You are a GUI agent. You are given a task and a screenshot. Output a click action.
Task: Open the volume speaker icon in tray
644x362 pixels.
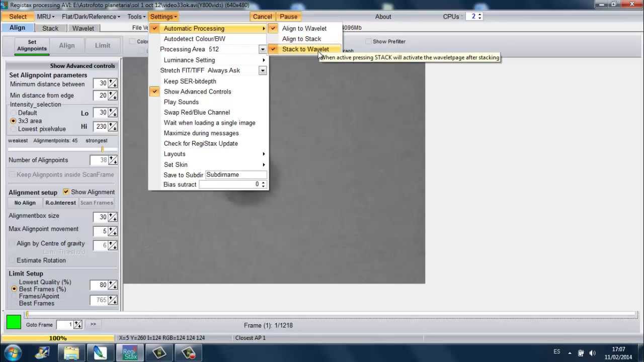592,353
